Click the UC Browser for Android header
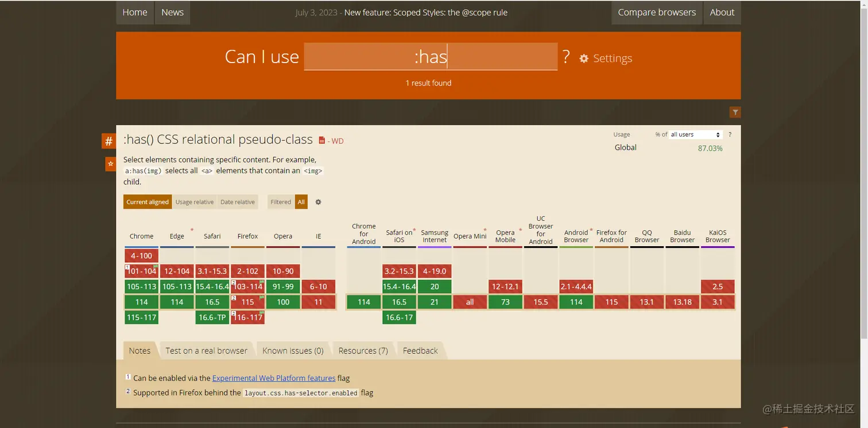The height and width of the screenshot is (428, 868). (x=541, y=230)
